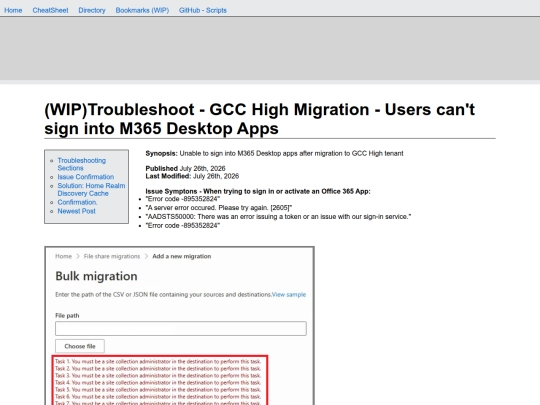Go to the CheatSheet page
The height and width of the screenshot is (405, 540).
click(50, 10)
